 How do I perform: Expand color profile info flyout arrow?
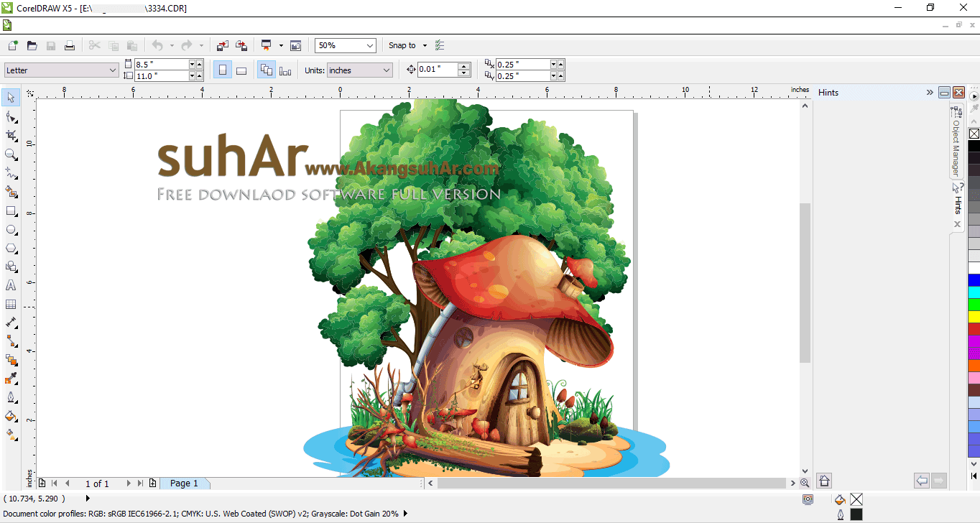[406, 514]
